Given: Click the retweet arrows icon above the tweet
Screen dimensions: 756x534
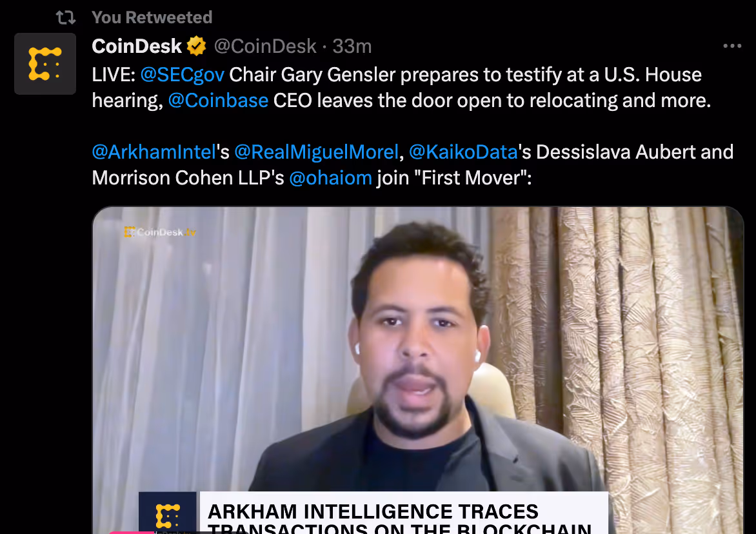Looking at the screenshot, I should tap(66, 18).
